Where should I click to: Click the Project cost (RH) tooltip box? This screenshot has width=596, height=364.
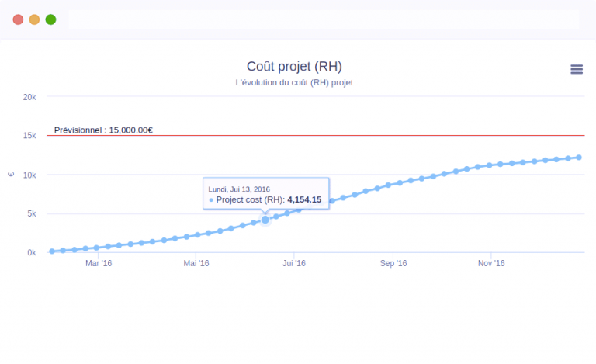point(265,194)
